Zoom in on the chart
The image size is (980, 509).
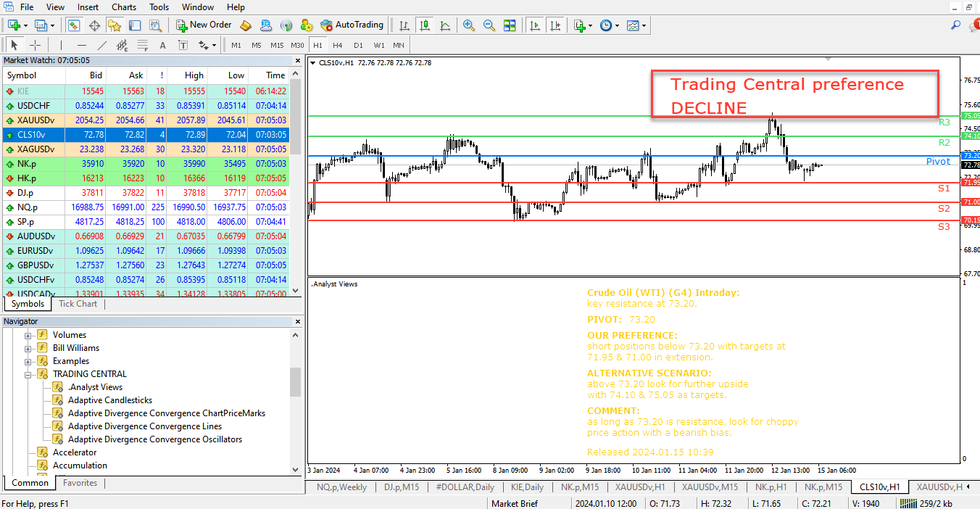point(469,25)
